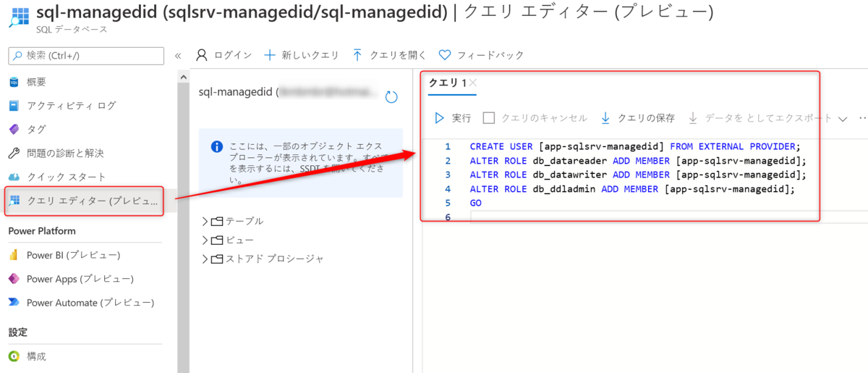Click the chevron of the export dropdown

coord(843,119)
